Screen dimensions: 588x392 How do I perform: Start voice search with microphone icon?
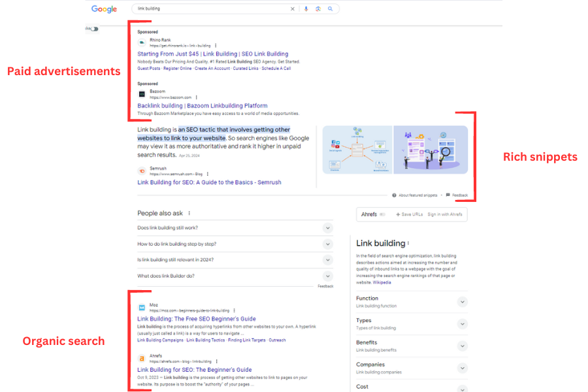(x=306, y=8)
